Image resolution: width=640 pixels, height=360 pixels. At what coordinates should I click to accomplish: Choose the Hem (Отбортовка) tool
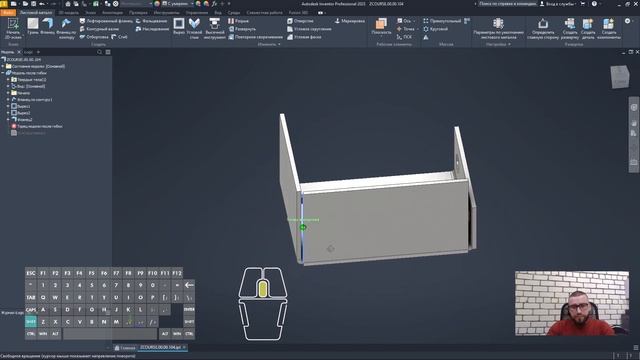[94, 37]
